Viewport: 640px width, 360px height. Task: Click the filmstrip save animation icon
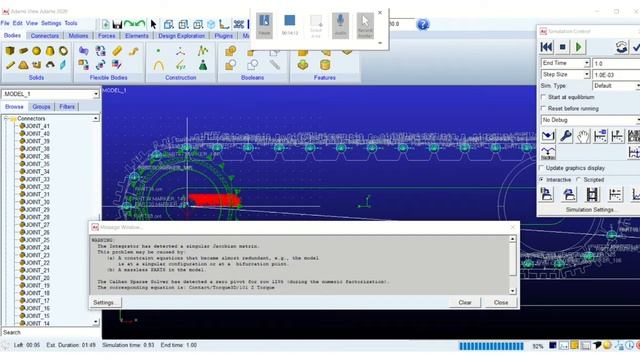click(x=592, y=194)
